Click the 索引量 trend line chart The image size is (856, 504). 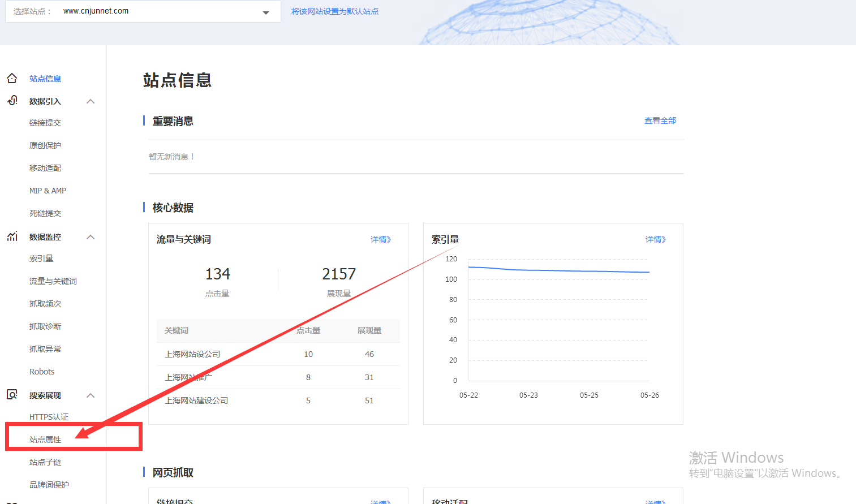(560, 269)
